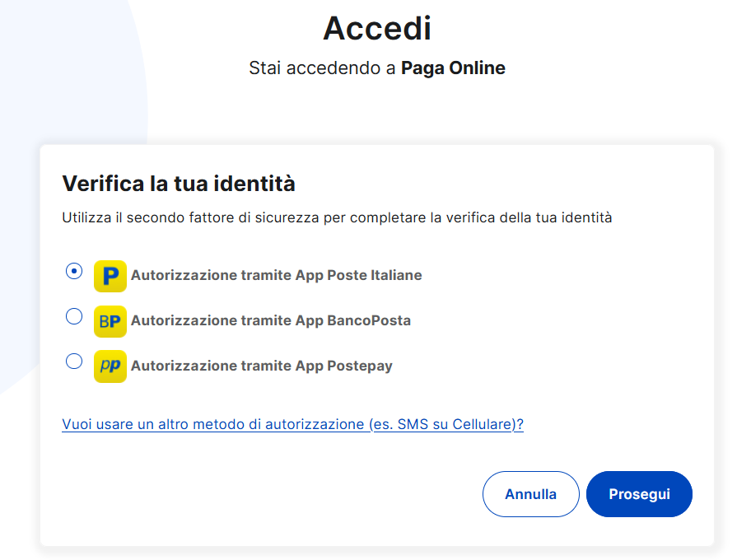Viewport: 751px width, 560px height.
Task: Click the Postepay pp icon
Action: [x=110, y=366]
